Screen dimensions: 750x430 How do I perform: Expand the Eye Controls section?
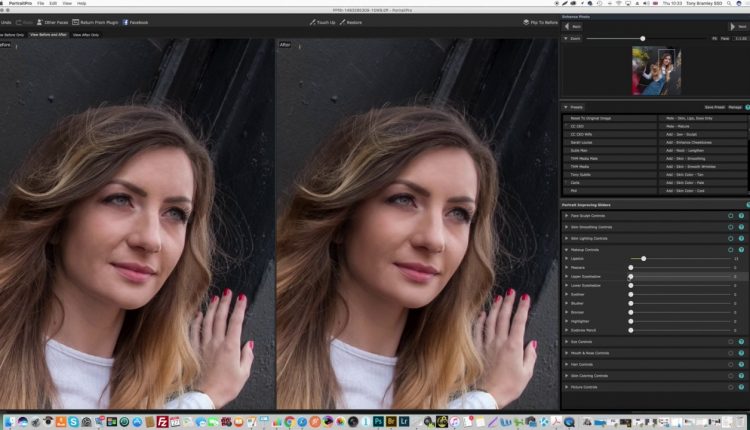point(567,342)
